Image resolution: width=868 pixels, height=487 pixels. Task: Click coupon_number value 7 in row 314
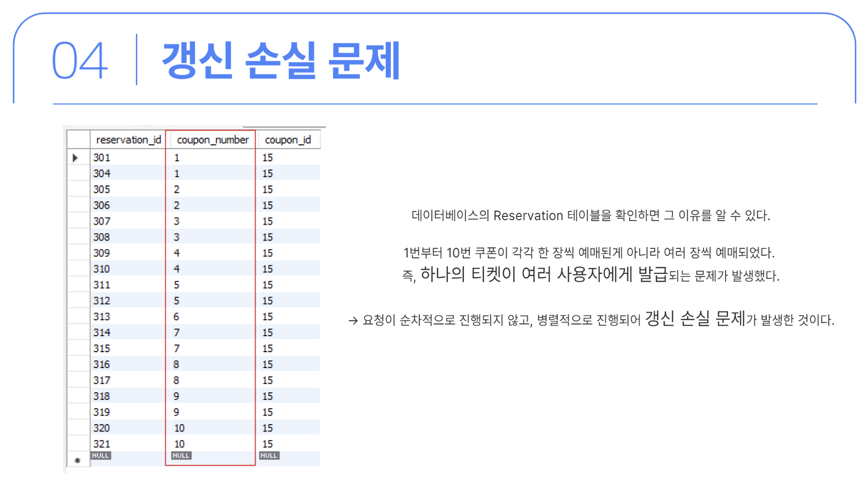(x=176, y=332)
